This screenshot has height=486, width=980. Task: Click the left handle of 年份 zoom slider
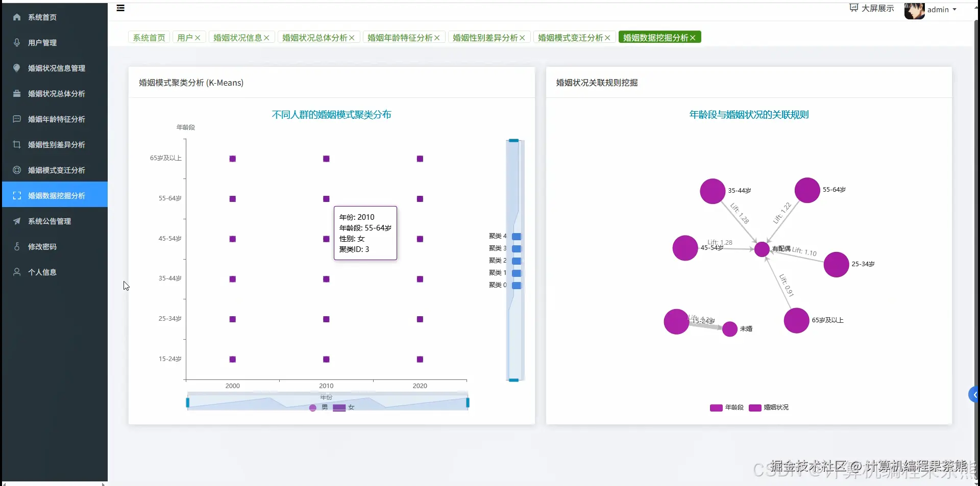click(x=188, y=403)
